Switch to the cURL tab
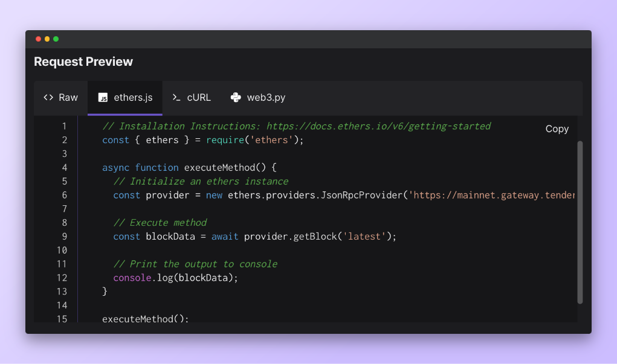Image resolution: width=617 pixels, height=364 pixels. point(192,97)
